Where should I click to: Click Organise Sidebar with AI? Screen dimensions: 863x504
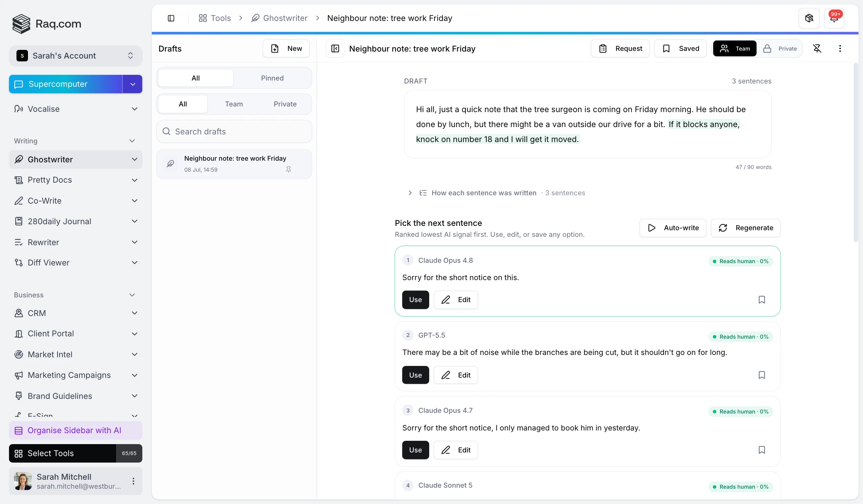75,430
